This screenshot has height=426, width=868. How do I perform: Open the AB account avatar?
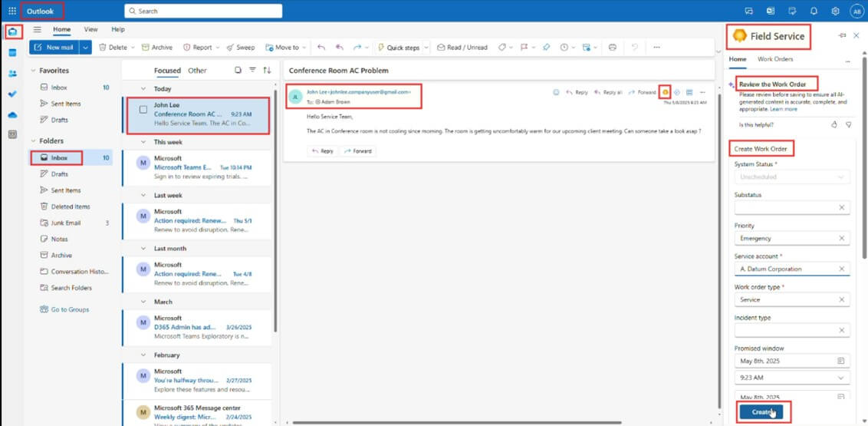click(x=857, y=11)
